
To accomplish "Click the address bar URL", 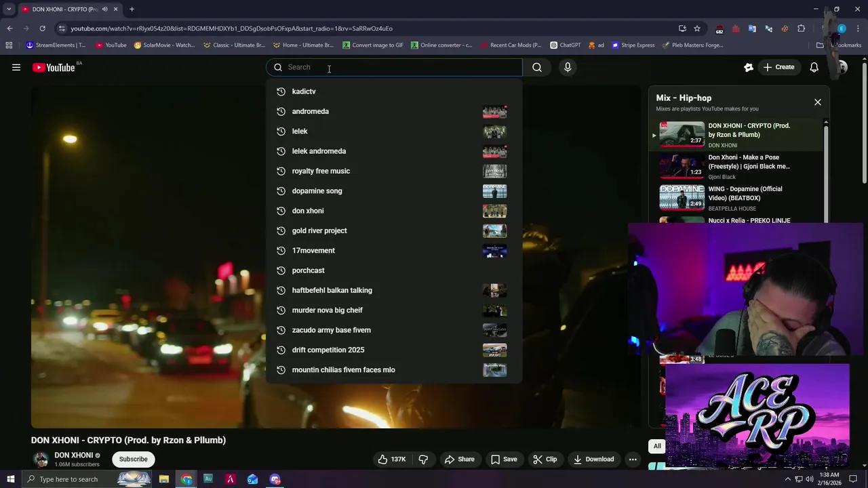I will (231, 28).
